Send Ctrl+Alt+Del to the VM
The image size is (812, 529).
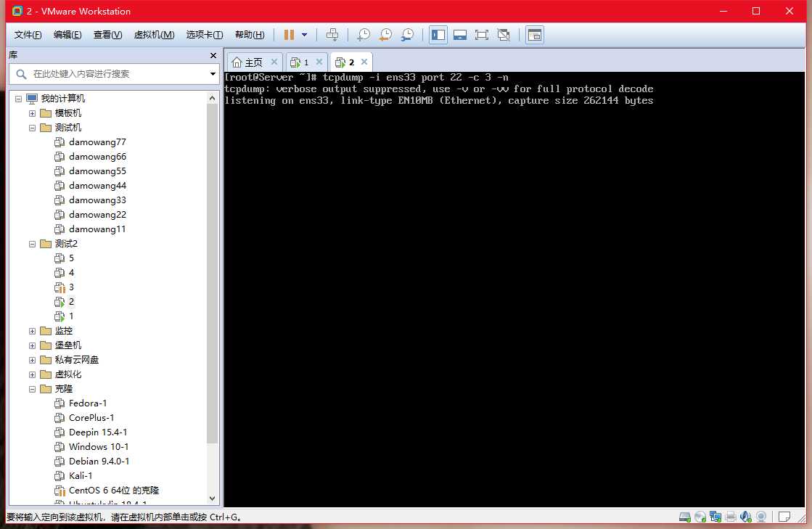click(332, 35)
